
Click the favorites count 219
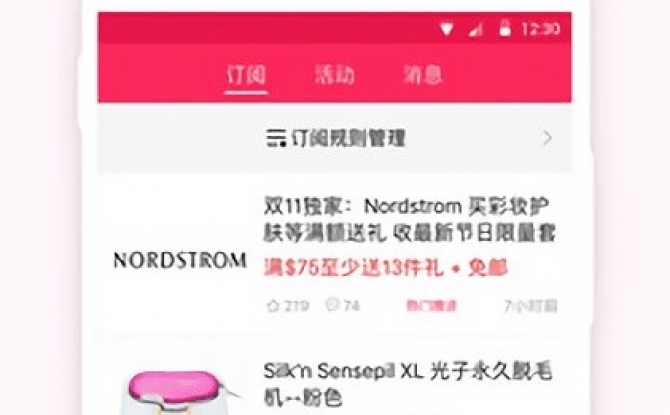pos(296,306)
